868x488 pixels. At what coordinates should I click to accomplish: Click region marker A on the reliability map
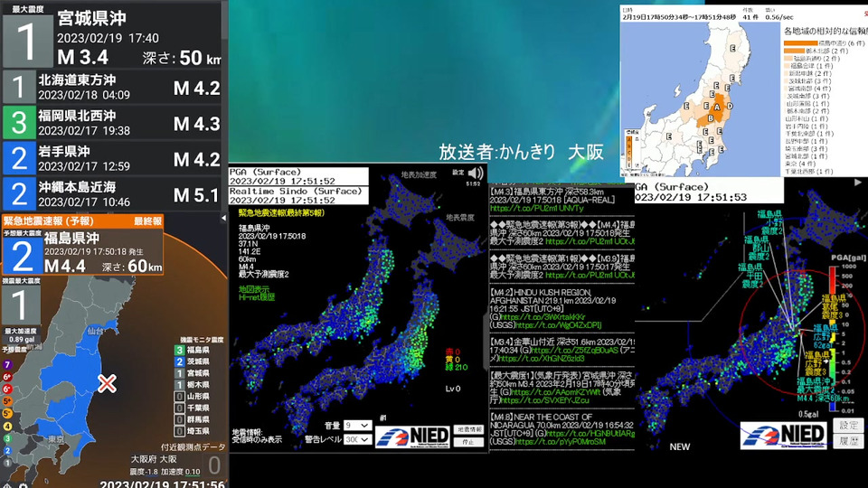(717, 107)
